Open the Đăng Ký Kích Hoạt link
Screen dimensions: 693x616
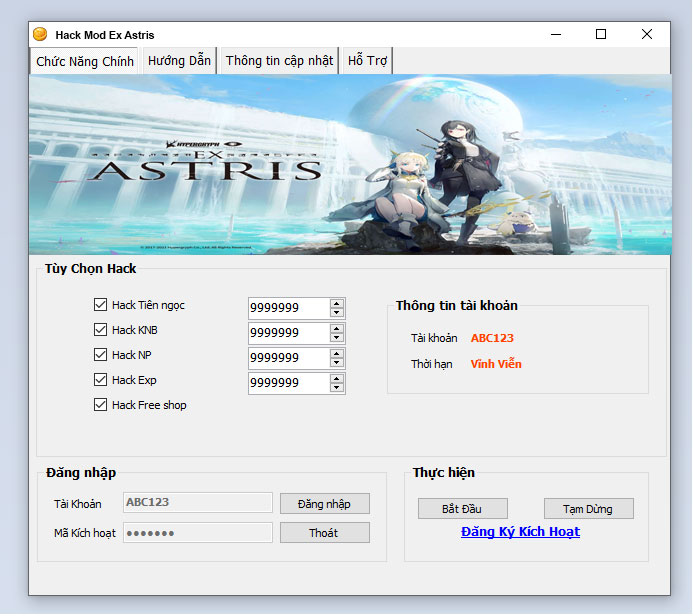520,532
